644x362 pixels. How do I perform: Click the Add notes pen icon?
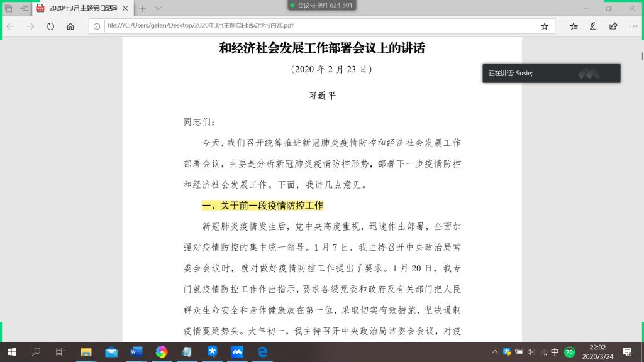point(593,26)
